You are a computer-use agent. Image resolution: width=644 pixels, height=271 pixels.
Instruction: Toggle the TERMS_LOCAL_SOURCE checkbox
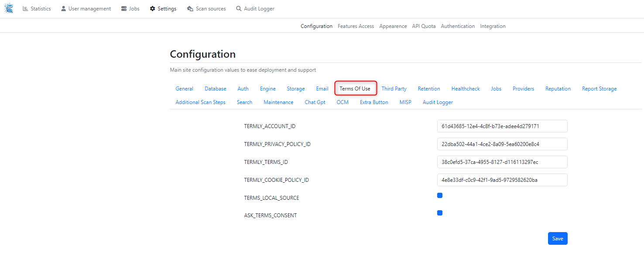coord(440,195)
